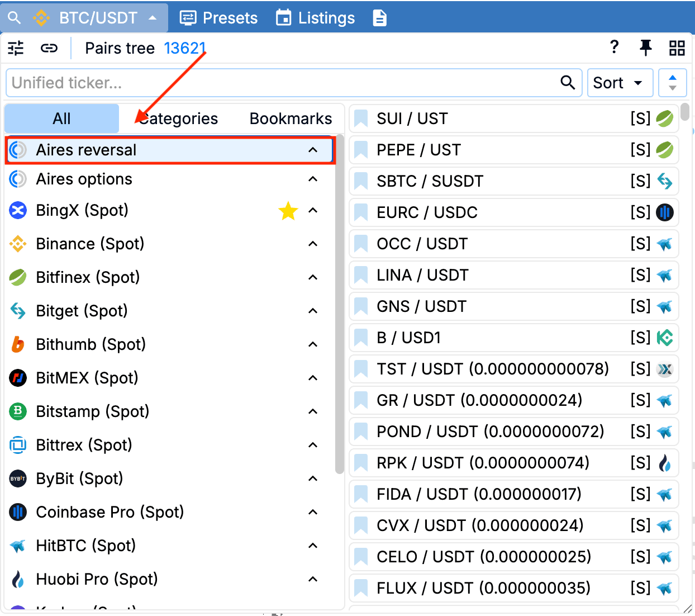The height and width of the screenshot is (616, 695).
Task: Select the All tab
Action: point(61,119)
